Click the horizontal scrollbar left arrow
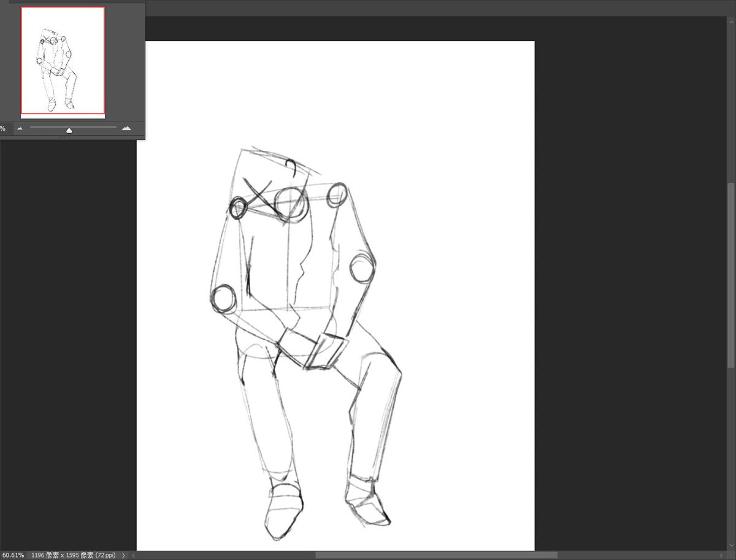 tap(134, 555)
